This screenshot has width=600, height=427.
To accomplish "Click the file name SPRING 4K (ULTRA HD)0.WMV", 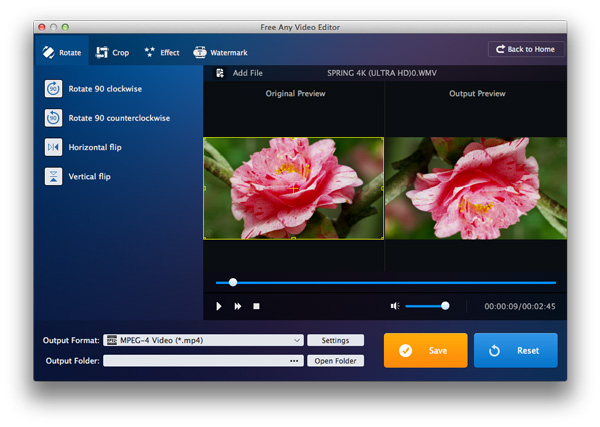I will [382, 73].
